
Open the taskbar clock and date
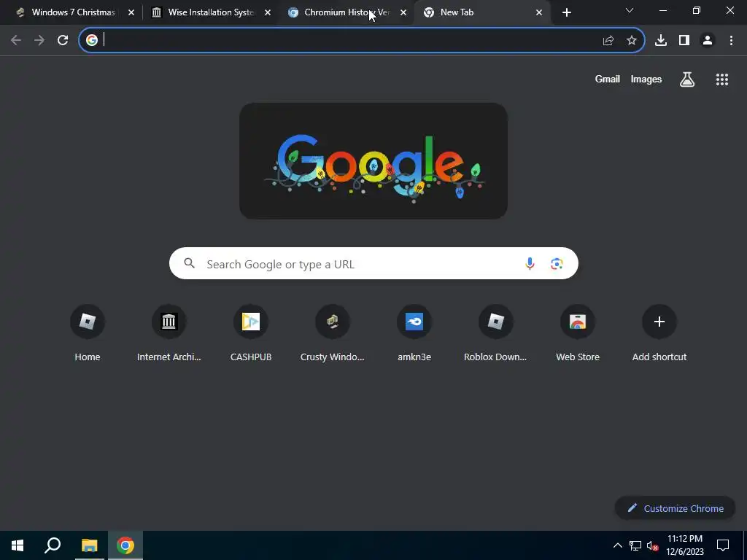coord(684,545)
